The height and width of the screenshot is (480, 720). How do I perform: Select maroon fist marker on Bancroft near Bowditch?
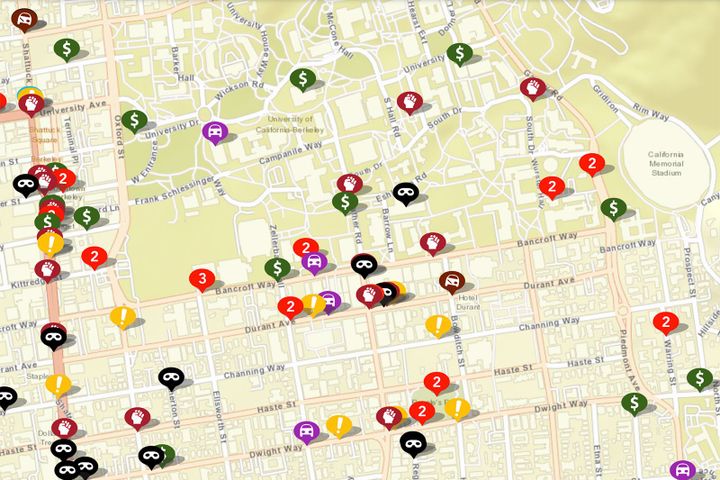coord(433,244)
